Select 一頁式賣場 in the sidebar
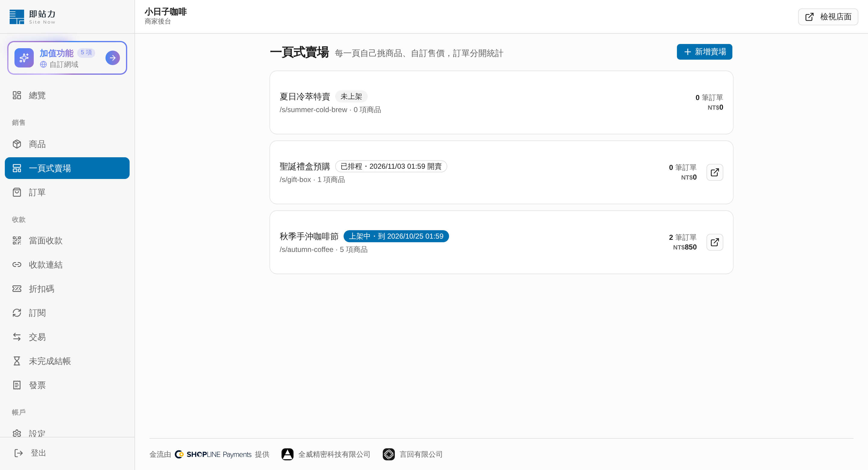The height and width of the screenshot is (470, 868). click(67, 168)
